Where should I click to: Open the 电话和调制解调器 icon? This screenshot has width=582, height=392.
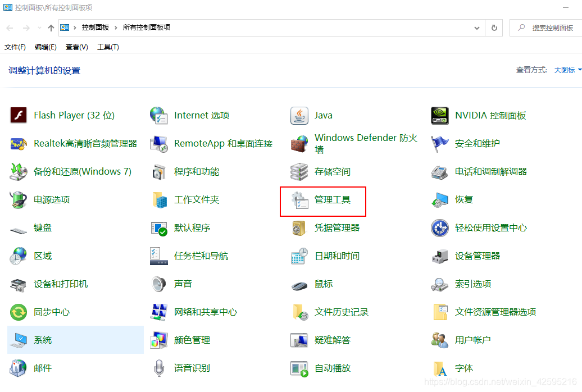440,171
